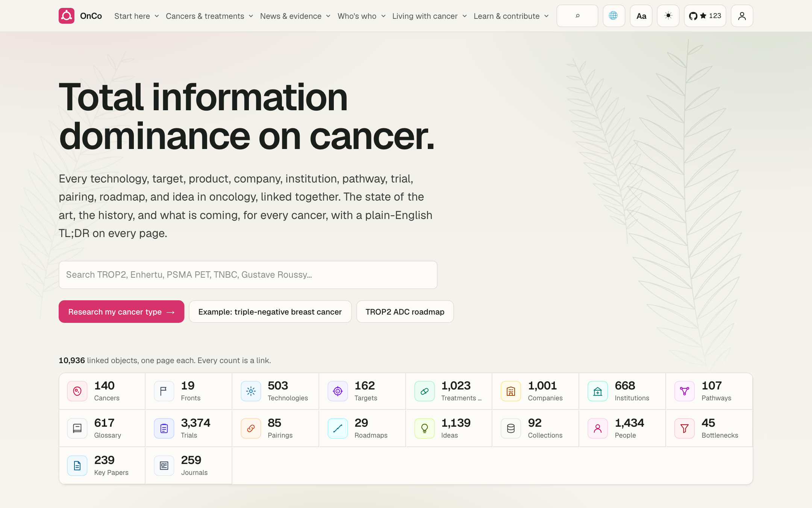Image resolution: width=812 pixels, height=508 pixels.
Task: Open the 3,374 Trials count link
Action: point(189,428)
